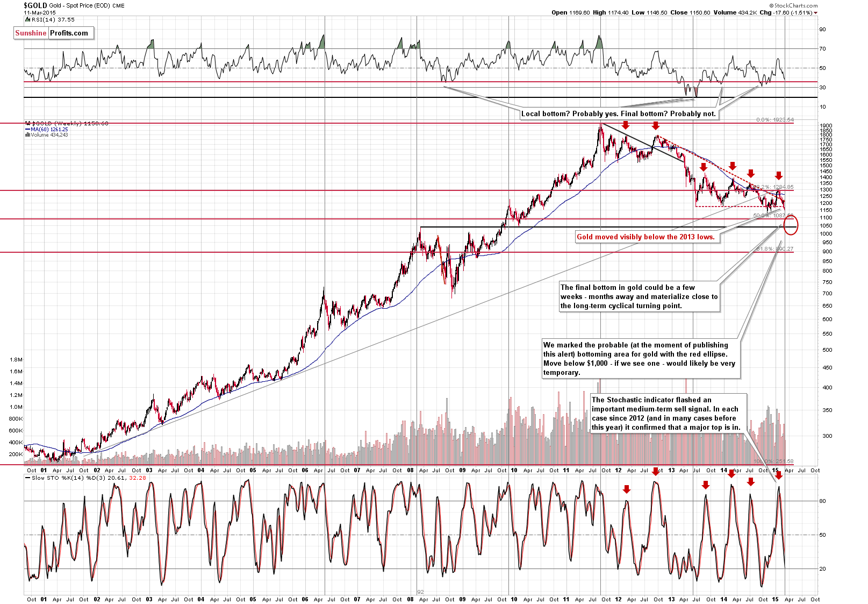The image size is (868, 604).
Task: Click the 100.0%: 251.58 Fibonacci label
Action: tap(773, 461)
